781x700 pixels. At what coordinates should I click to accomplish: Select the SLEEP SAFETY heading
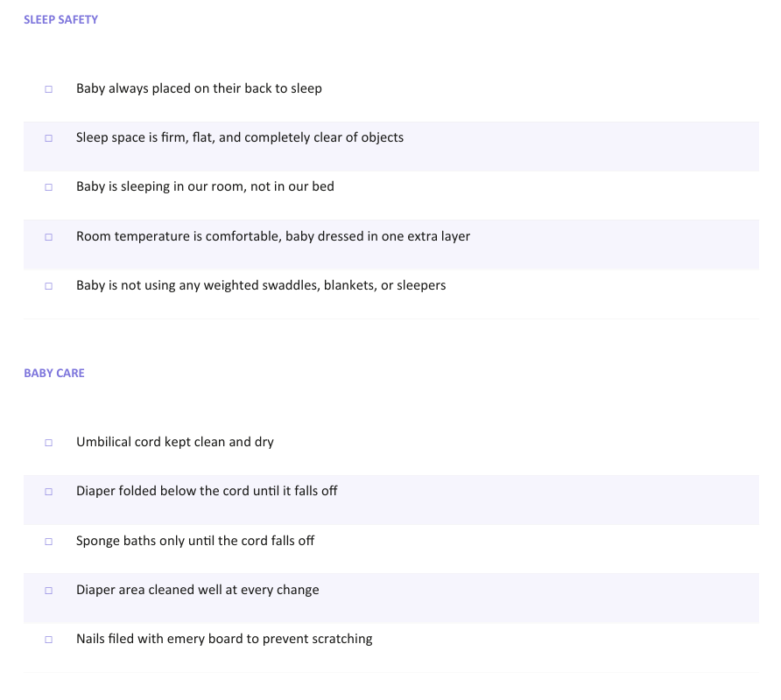pyautogui.click(x=60, y=19)
